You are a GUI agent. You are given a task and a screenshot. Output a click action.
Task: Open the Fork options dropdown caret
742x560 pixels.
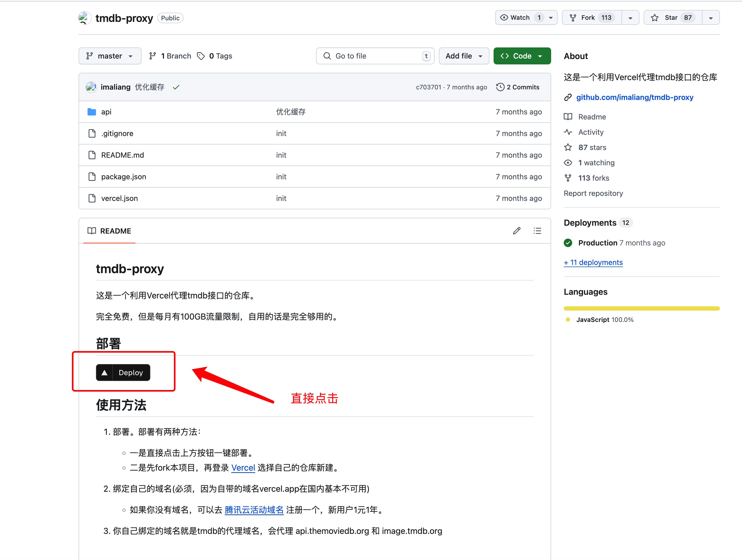pos(630,18)
